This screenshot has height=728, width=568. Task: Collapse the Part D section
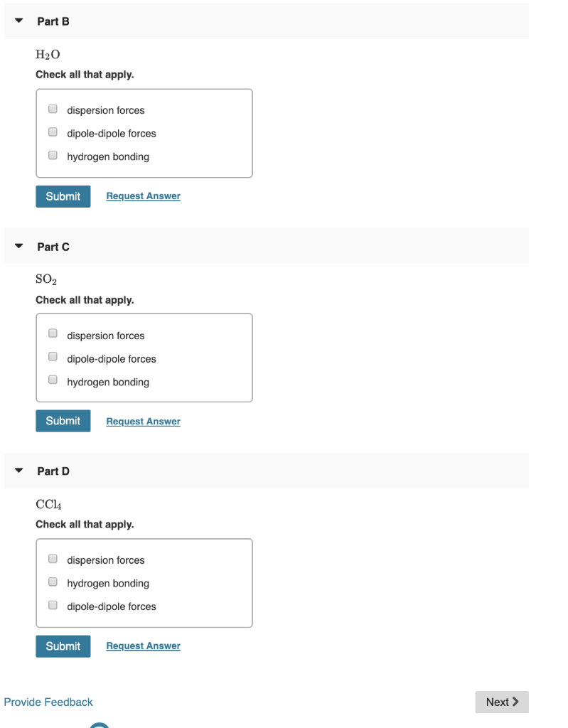click(18, 471)
